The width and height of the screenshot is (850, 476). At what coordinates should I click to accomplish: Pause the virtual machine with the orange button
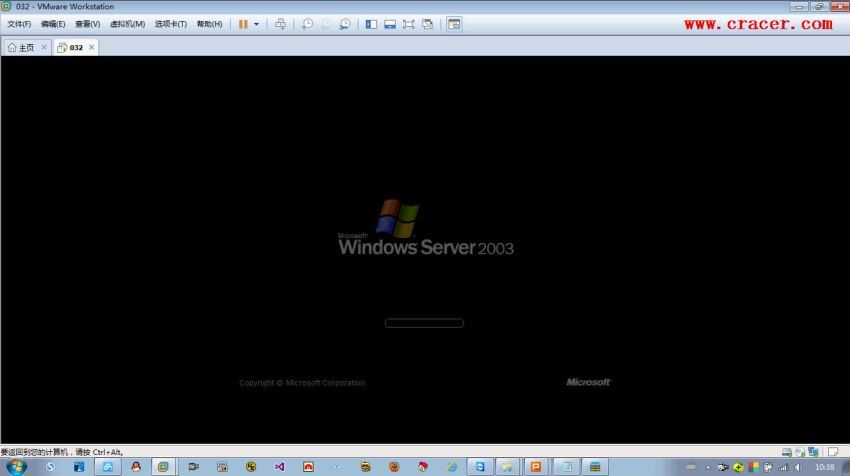tap(243, 24)
